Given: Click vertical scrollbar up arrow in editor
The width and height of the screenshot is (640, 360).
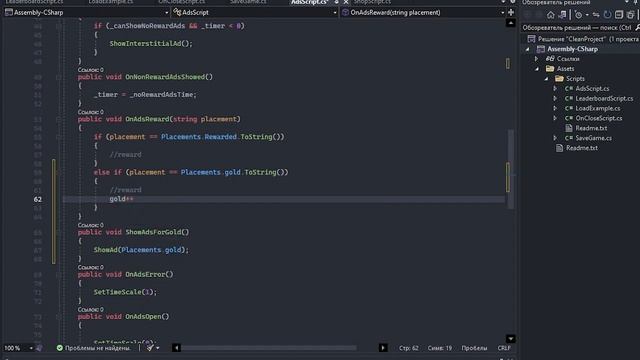Looking at the screenshot, I should point(511,23).
